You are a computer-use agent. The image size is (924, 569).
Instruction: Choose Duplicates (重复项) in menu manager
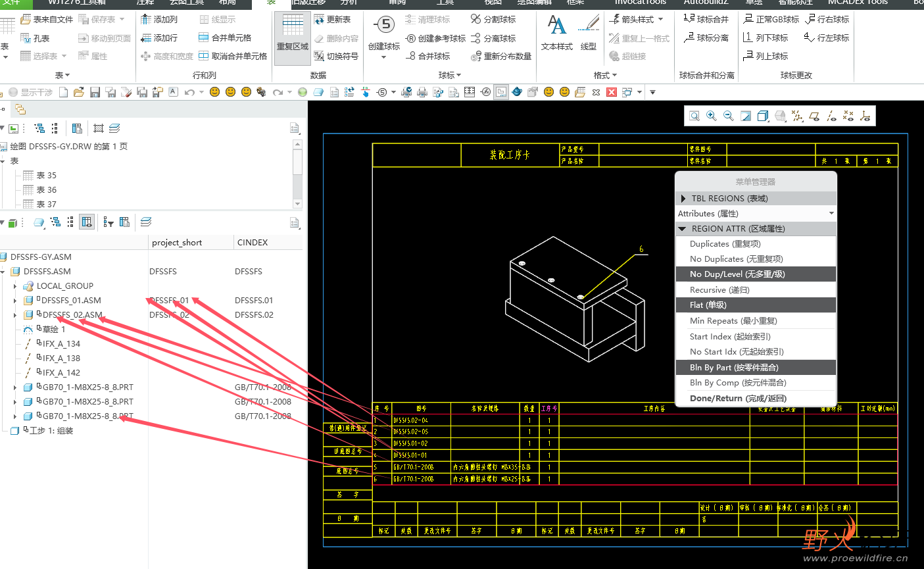coord(725,244)
